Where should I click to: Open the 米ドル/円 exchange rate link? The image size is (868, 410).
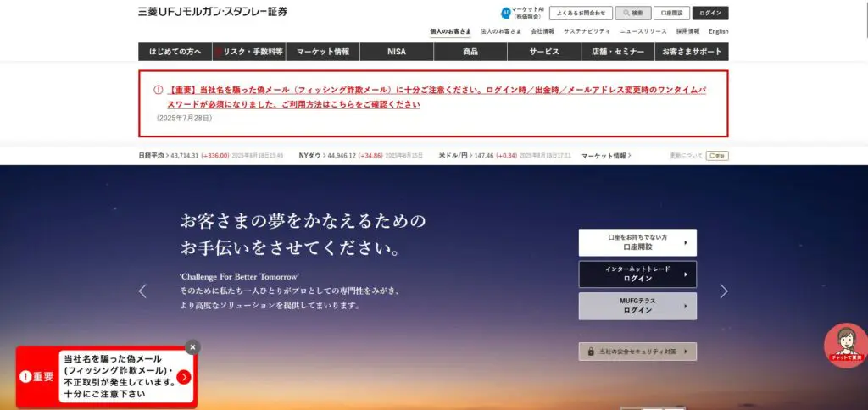tap(453, 156)
